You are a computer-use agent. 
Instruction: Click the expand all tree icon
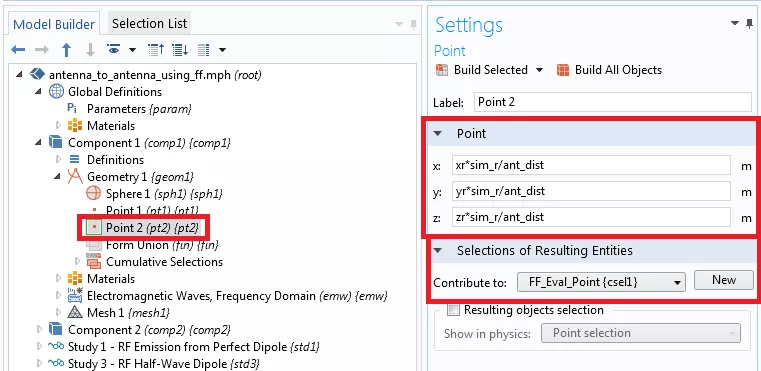[x=180, y=50]
